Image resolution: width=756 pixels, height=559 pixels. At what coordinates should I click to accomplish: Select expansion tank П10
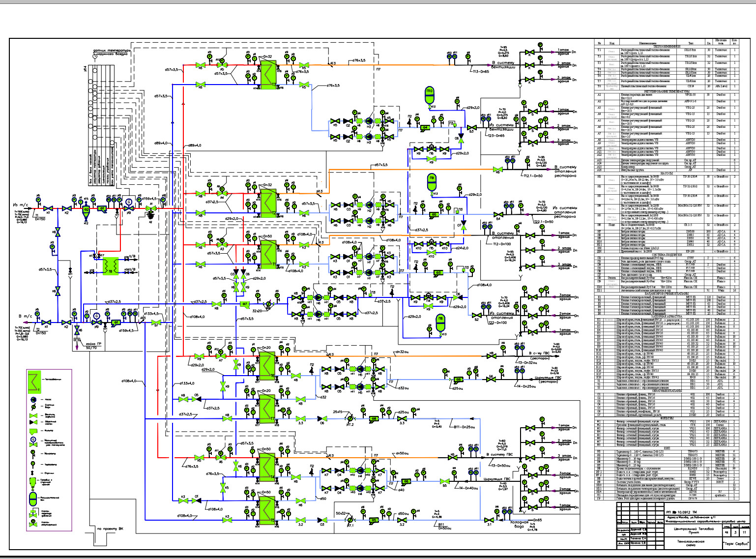pos(429,95)
